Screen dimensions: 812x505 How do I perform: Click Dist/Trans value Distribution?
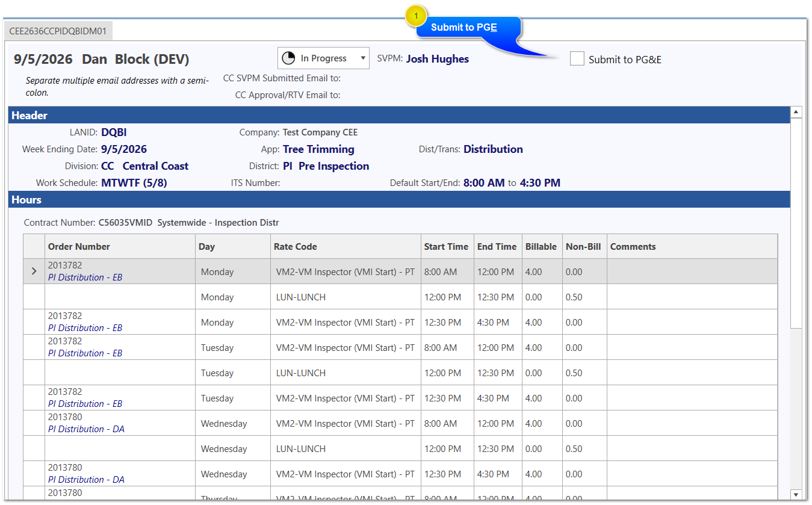point(493,149)
